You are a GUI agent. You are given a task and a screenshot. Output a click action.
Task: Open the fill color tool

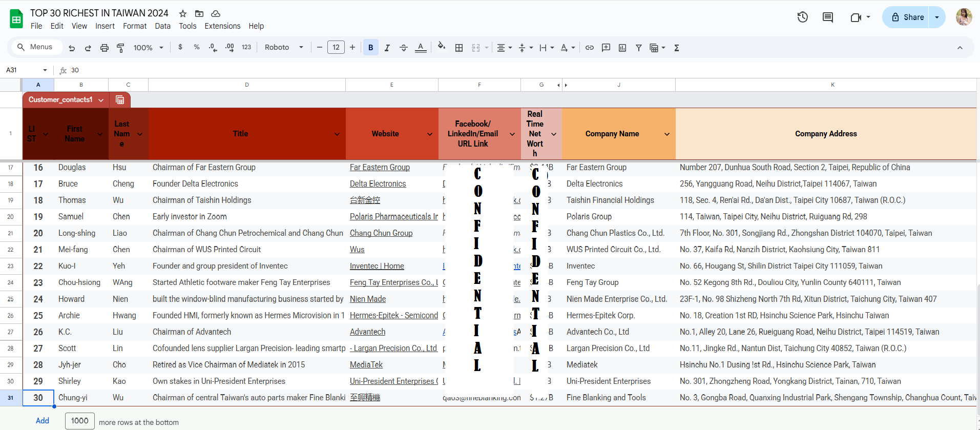(441, 47)
